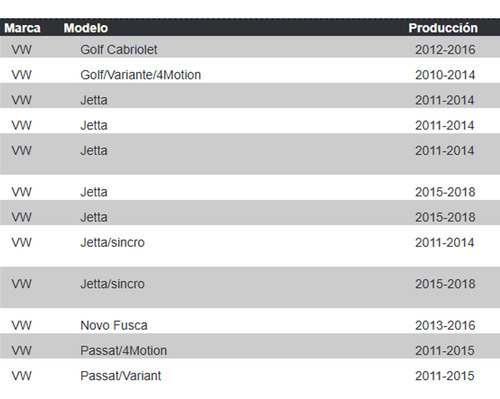
Task: Select the Golf Cabriolet row
Action: tap(250, 47)
